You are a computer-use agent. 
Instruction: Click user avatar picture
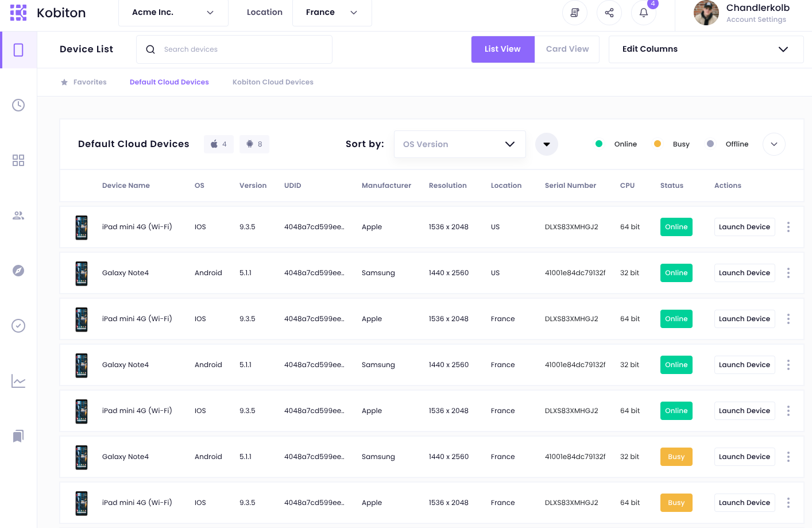(706, 13)
